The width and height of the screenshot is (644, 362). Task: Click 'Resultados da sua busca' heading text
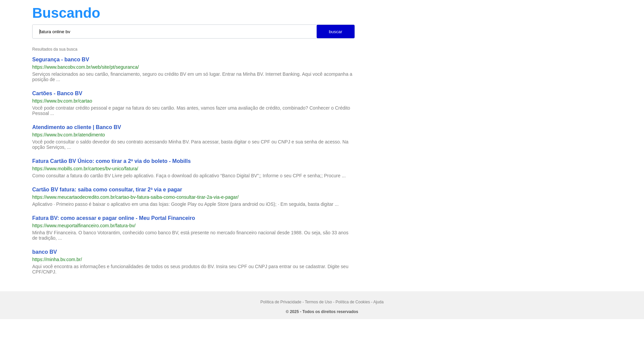point(55,49)
